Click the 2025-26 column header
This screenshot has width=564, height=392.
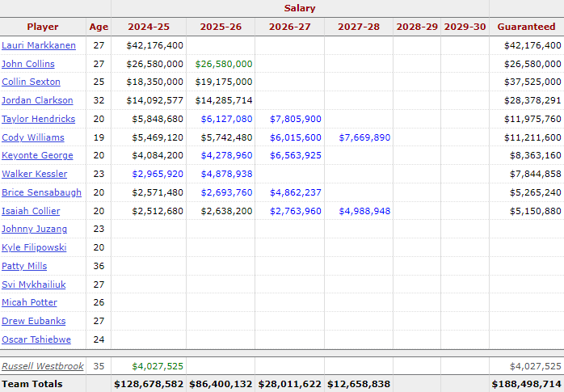click(x=221, y=27)
